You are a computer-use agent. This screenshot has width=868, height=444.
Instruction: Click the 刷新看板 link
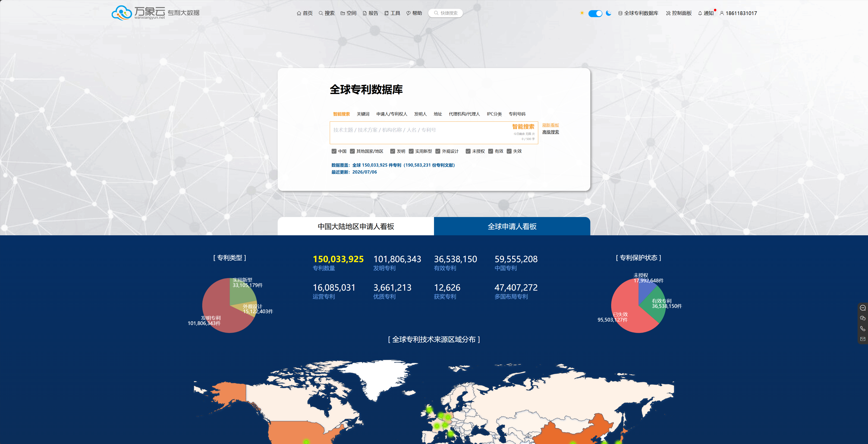click(550, 125)
